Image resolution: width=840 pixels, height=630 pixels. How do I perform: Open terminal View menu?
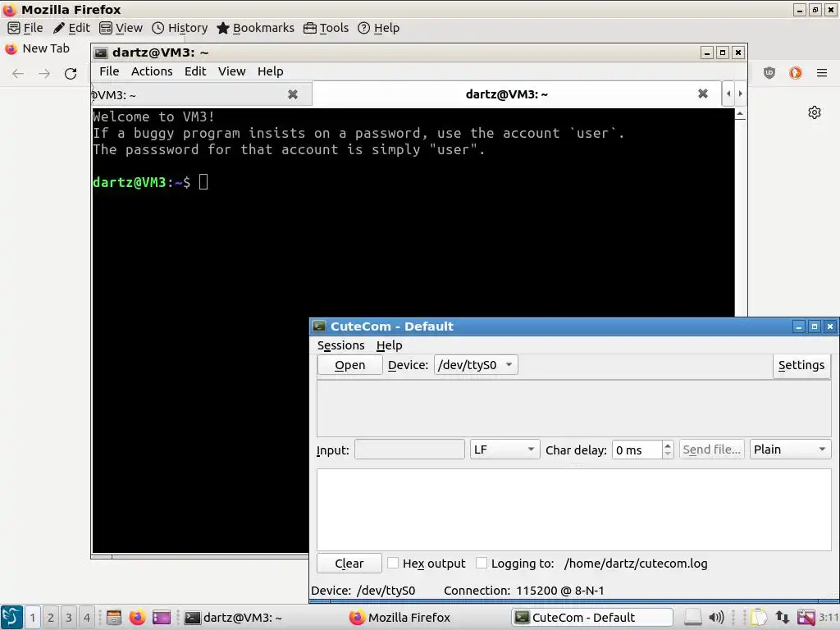click(231, 71)
